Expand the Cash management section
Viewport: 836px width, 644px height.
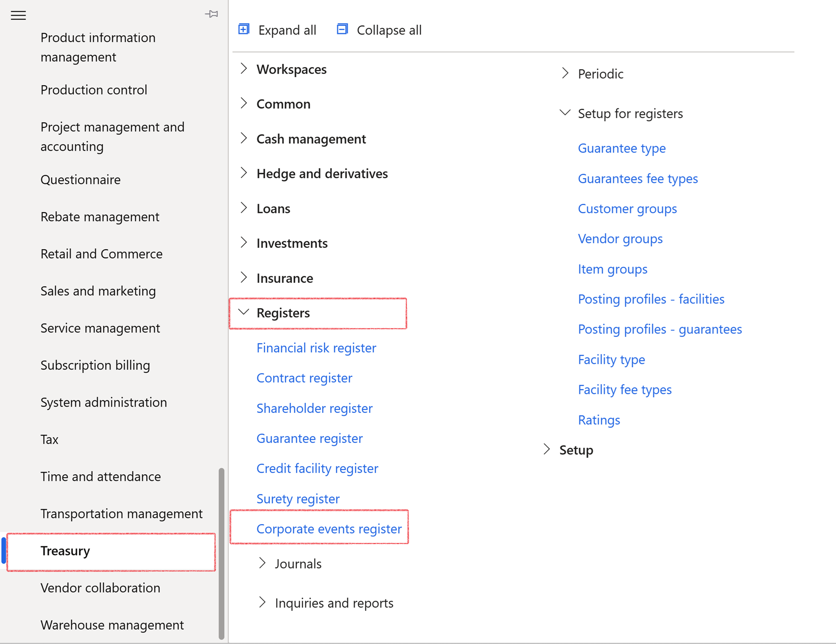click(244, 138)
